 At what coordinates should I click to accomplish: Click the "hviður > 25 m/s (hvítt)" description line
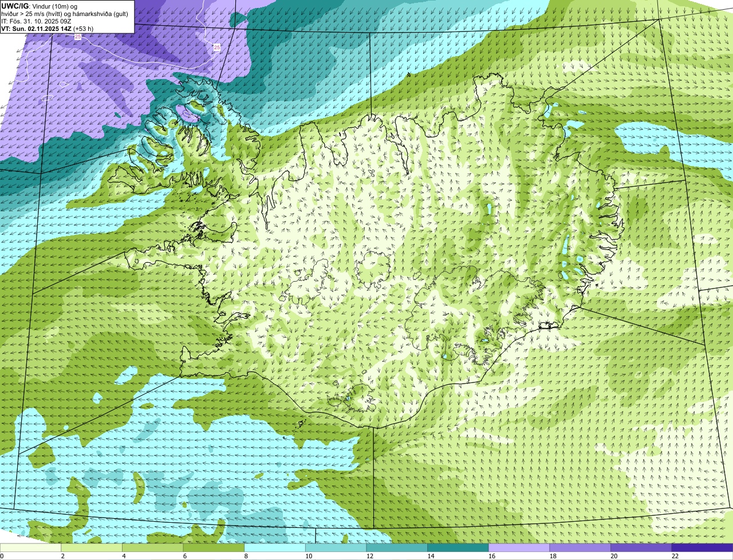tap(33, 14)
